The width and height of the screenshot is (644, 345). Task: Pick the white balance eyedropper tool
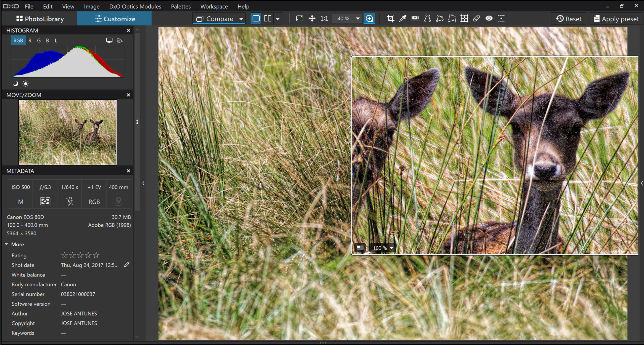pyautogui.click(x=403, y=18)
